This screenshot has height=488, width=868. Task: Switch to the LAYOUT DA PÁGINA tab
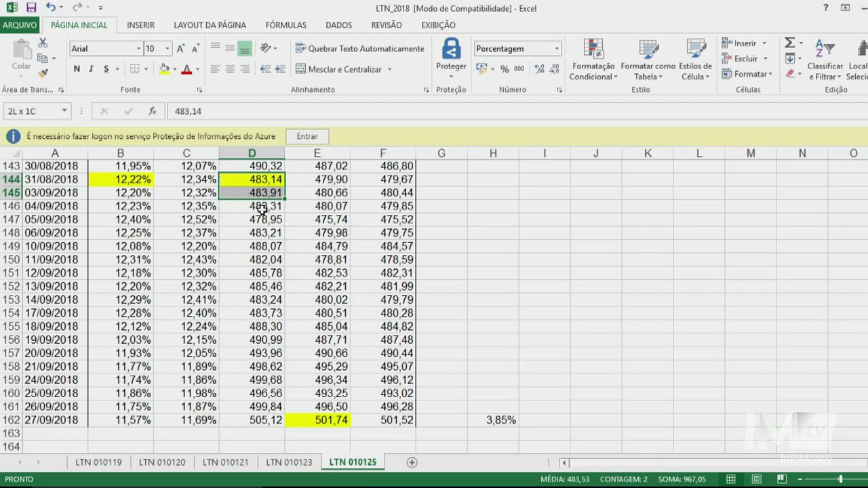210,25
